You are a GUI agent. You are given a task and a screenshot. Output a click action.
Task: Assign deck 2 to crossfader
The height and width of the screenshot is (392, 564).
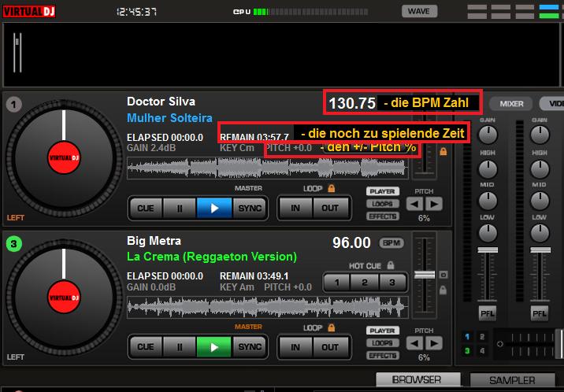click(x=482, y=337)
